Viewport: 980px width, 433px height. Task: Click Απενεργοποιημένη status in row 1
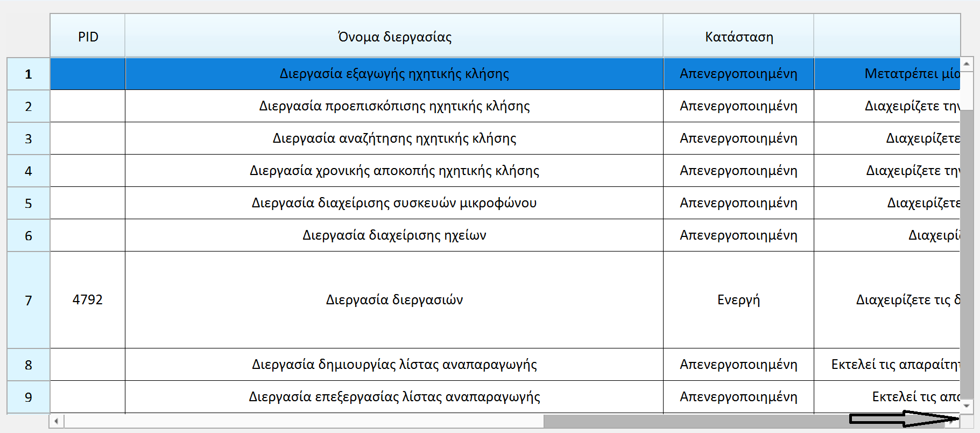738,74
